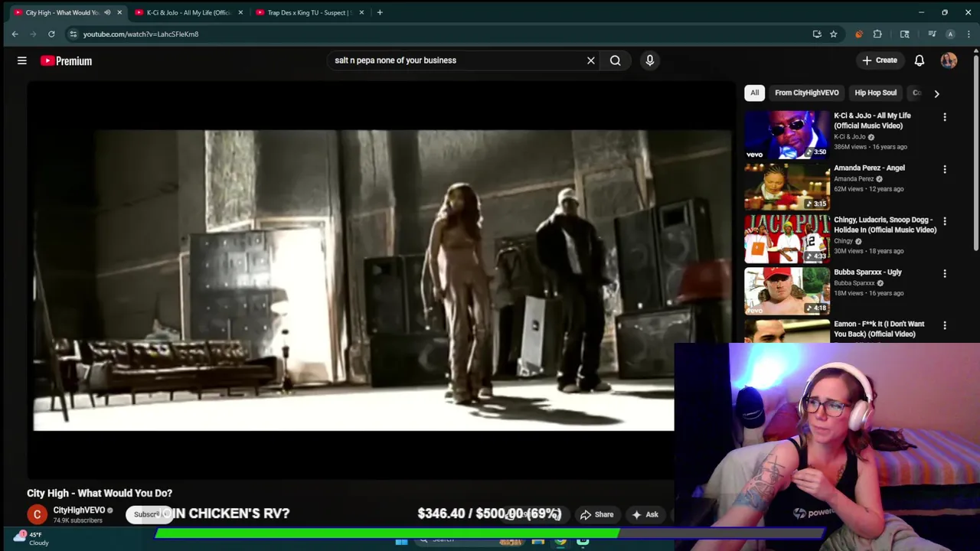Image resolution: width=980 pixels, height=551 pixels.
Task: Open YouTube notifications bell
Action: (x=920, y=60)
